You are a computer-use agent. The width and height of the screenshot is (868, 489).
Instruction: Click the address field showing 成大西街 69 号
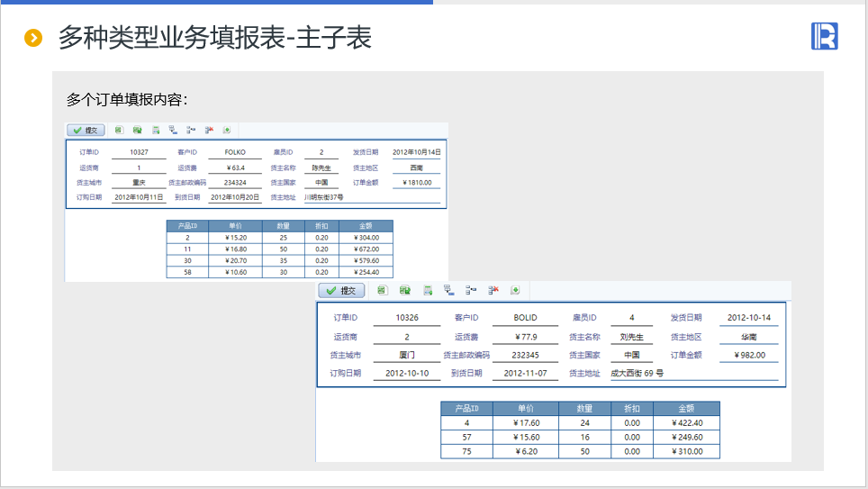pyautogui.click(x=694, y=373)
